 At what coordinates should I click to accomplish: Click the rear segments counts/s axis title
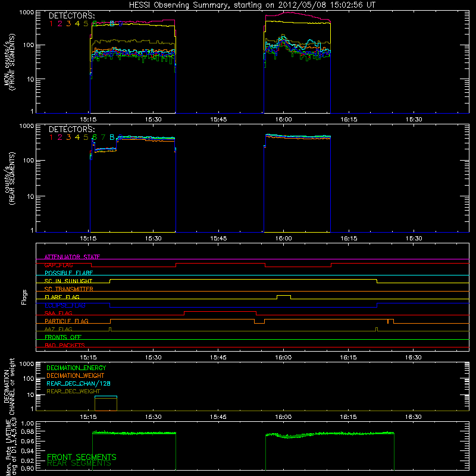[x=10, y=178]
